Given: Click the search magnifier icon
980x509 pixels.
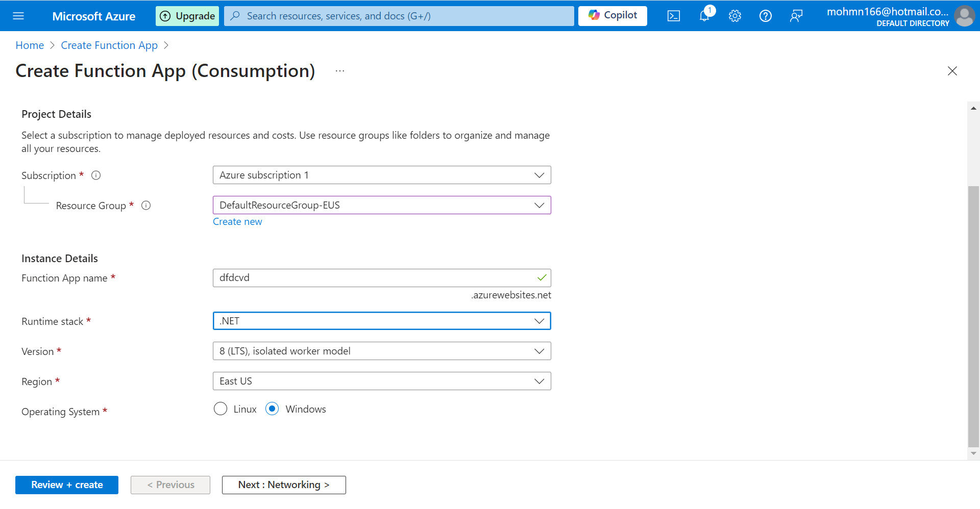Looking at the screenshot, I should (x=235, y=16).
